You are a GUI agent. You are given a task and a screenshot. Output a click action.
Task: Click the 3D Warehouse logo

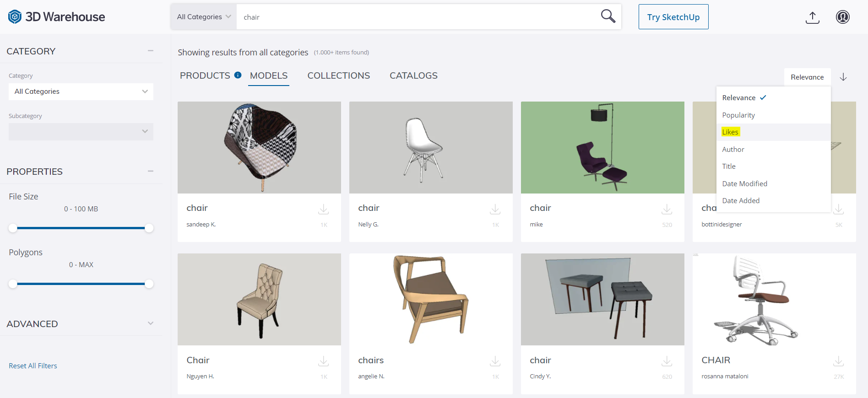(x=56, y=17)
